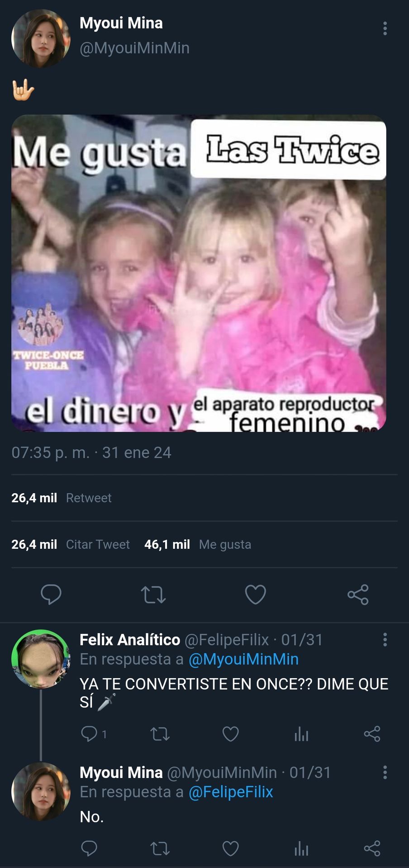Screen dimensions: 409x868
Task: Open Felix Analítico's profile picture
Action: click(x=41, y=659)
